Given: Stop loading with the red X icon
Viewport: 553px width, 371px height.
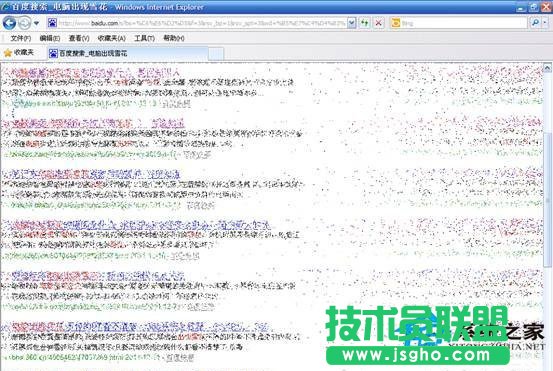Looking at the screenshot, I should point(378,23).
